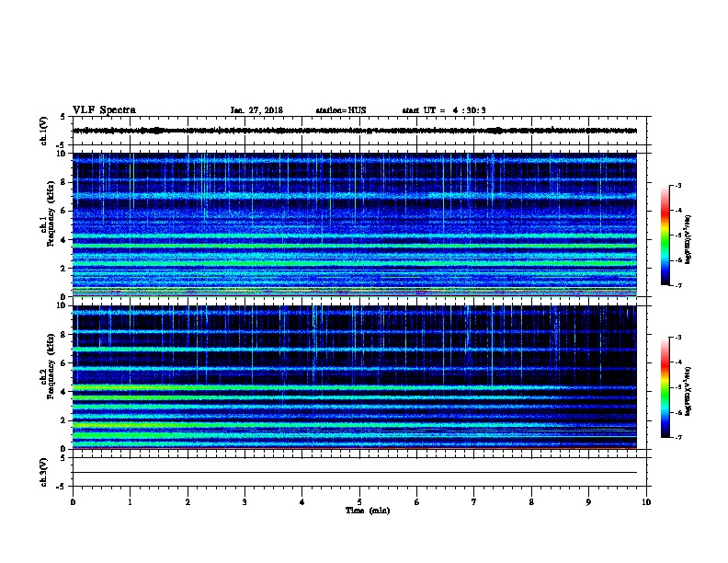Click the '-3' tick on ch.1 color bar
The image size is (728, 563).
[x=677, y=185]
